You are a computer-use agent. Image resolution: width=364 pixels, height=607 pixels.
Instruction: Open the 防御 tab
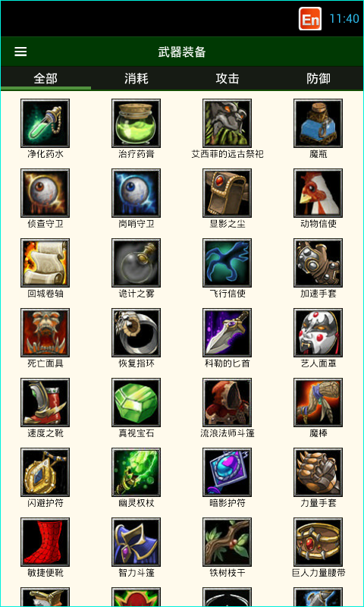[x=318, y=79]
